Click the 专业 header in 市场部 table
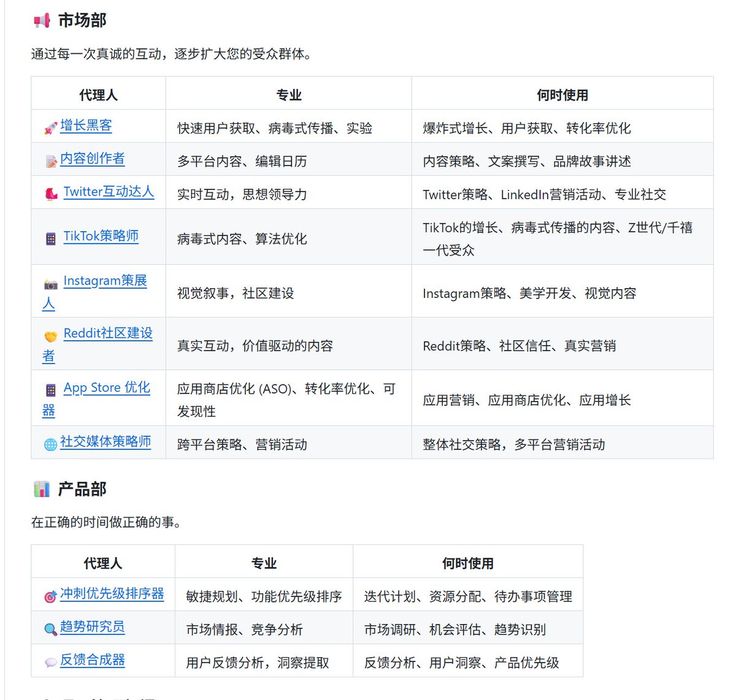 tap(289, 95)
